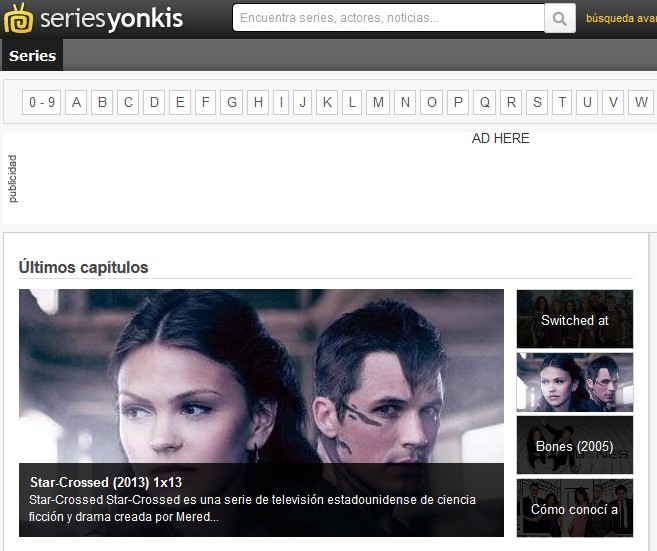This screenshot has width=657, height=551.
Task: Filter series by letter A
Action: (x=76, y=102)
